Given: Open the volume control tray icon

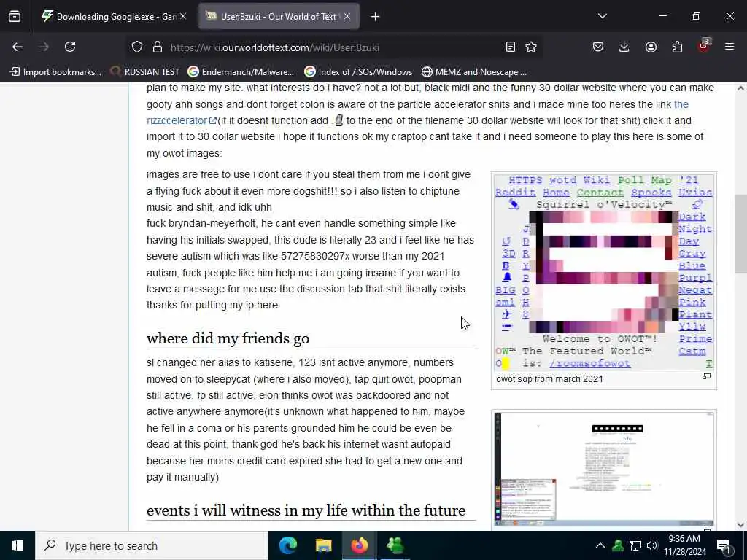Looking at the screenshot, I should (x=652, y=545).
